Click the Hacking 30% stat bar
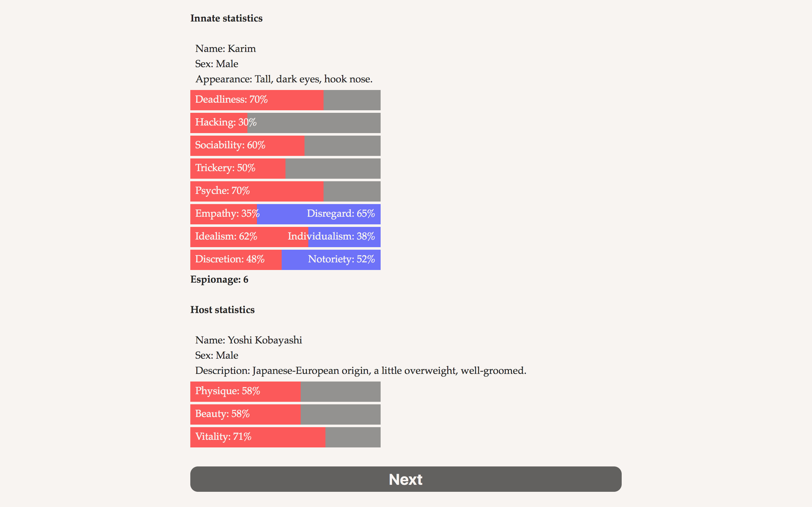The image size is (812, 507). click(285, 123)
